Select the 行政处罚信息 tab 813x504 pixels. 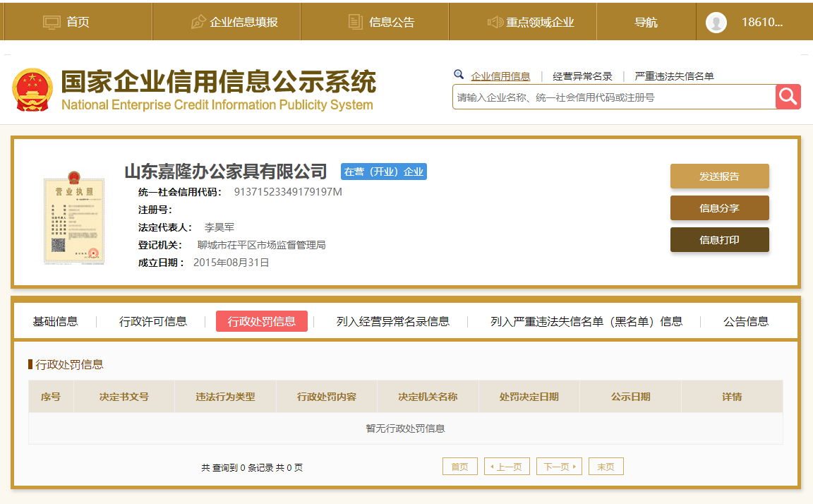261,321
